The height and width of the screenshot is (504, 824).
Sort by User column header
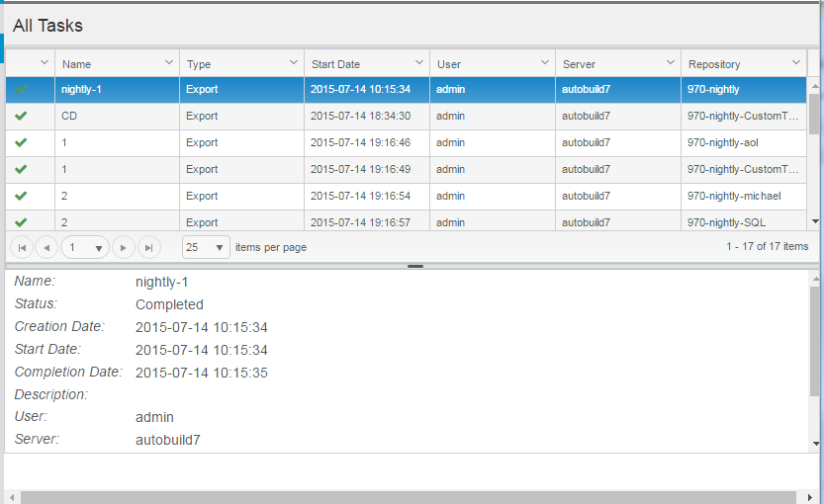[449, 64]
